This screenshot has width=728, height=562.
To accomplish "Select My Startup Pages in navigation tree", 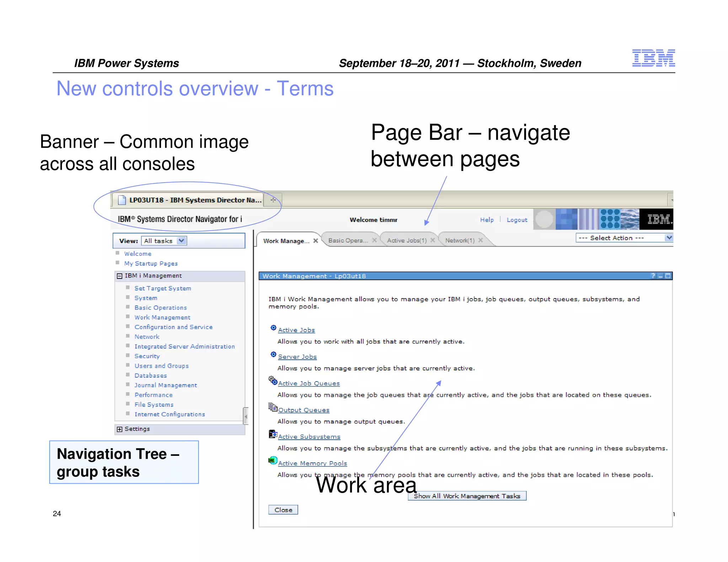I will 151,264.
